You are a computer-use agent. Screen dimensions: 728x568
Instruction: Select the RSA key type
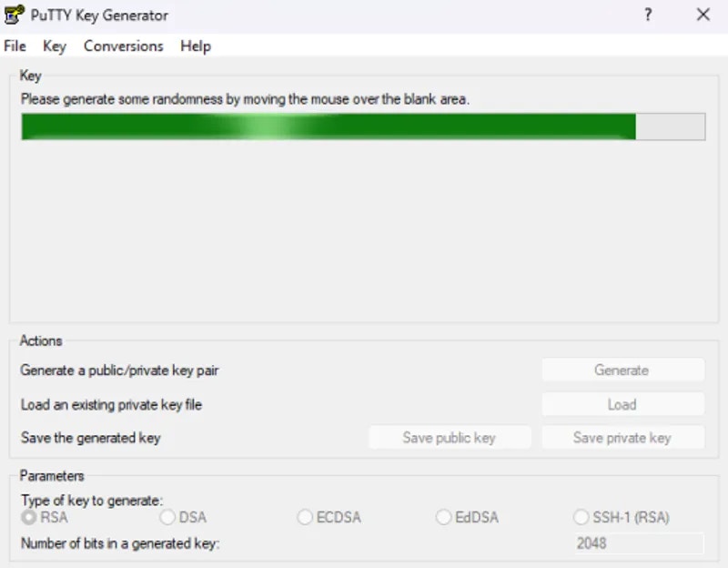click(x=28, y=516)
